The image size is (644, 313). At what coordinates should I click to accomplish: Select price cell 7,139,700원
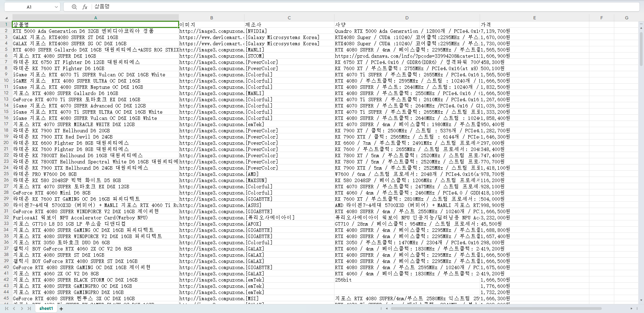pyautogui.click(x=534, y=31)
